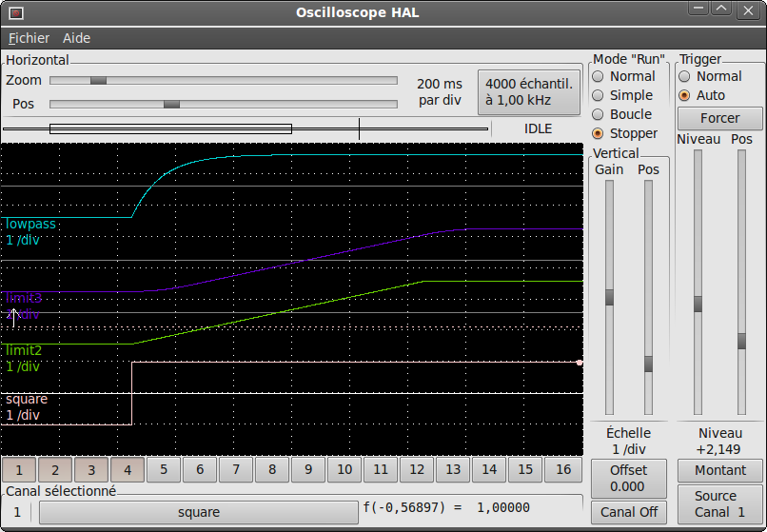Select channel 1 button
Viewport: 767px width, 532px height.
pyautogui.click(x=20, y=469)
